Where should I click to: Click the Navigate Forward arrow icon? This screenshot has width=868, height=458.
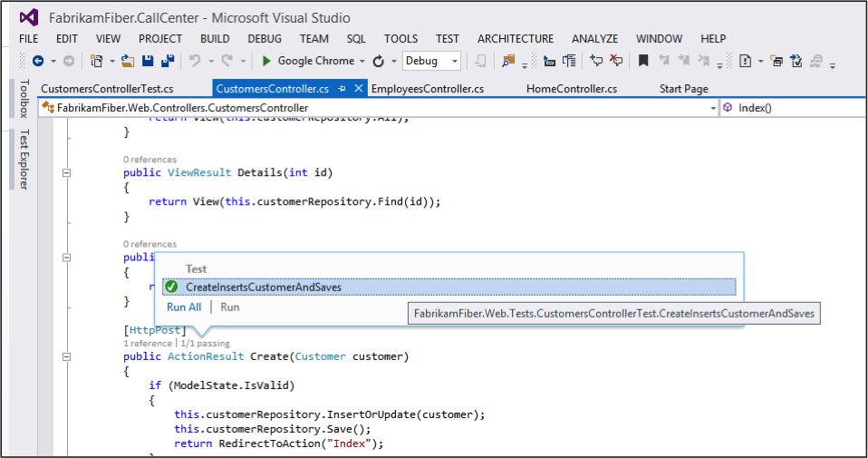pyautogui.click(x=69, y=61)
